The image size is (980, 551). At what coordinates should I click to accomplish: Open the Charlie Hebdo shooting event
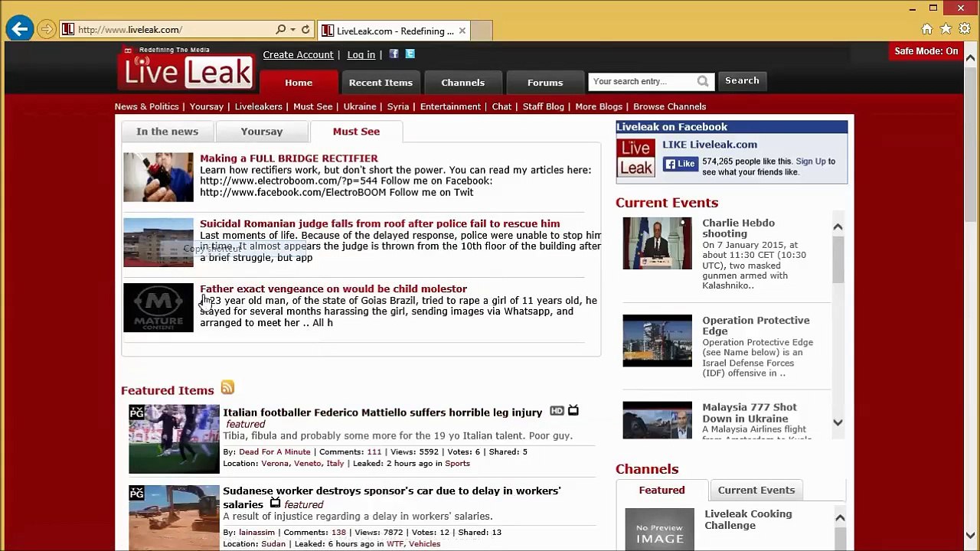(738, 228)
